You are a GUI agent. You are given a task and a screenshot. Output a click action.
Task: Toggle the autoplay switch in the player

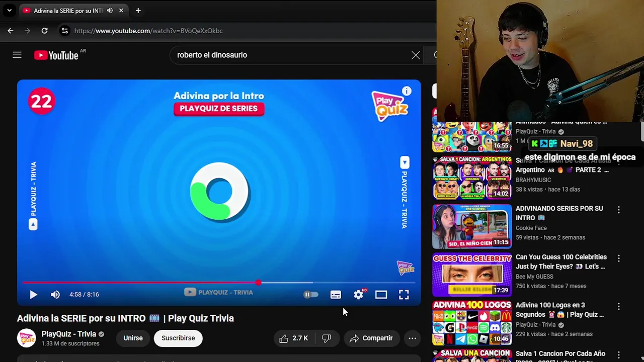[x=311, y=295]
